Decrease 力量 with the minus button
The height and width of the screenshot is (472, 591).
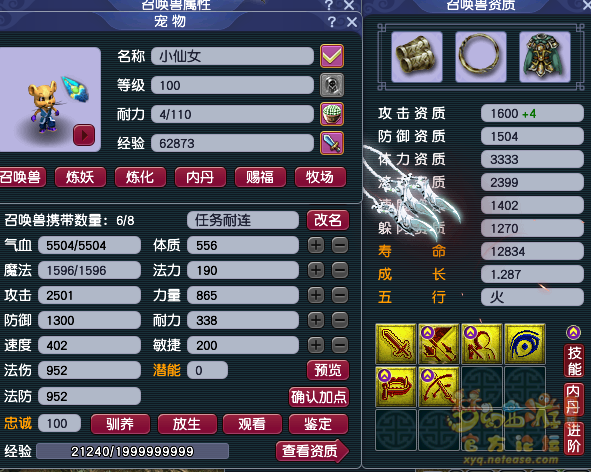pyautogui.click(x=340, y=295)
